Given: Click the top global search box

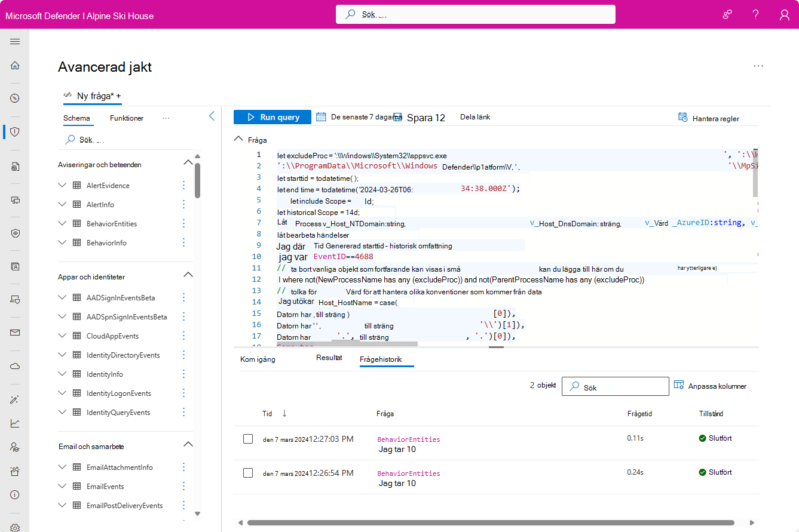Looking at the screenshot, I should click(476, 14).
